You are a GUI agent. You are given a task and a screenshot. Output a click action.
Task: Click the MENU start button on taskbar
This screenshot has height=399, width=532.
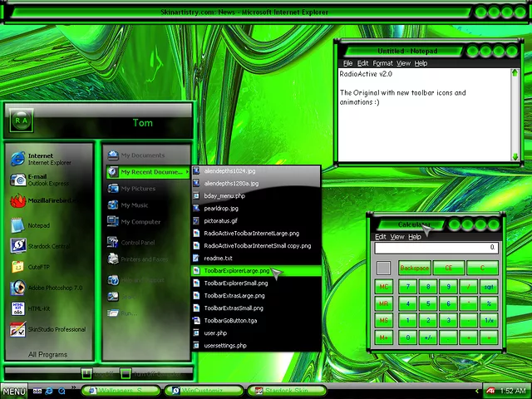coord(14,391)
